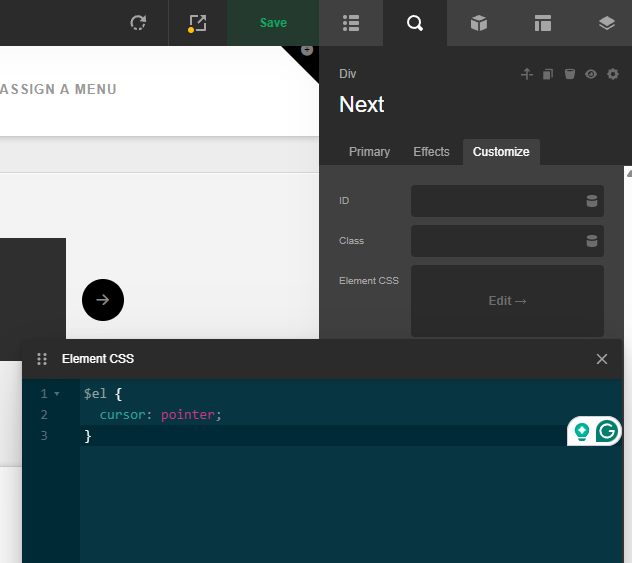Switch to the Effects tab
The height and width of the screenshot is (563, 632).
click(x=431, y=152)
